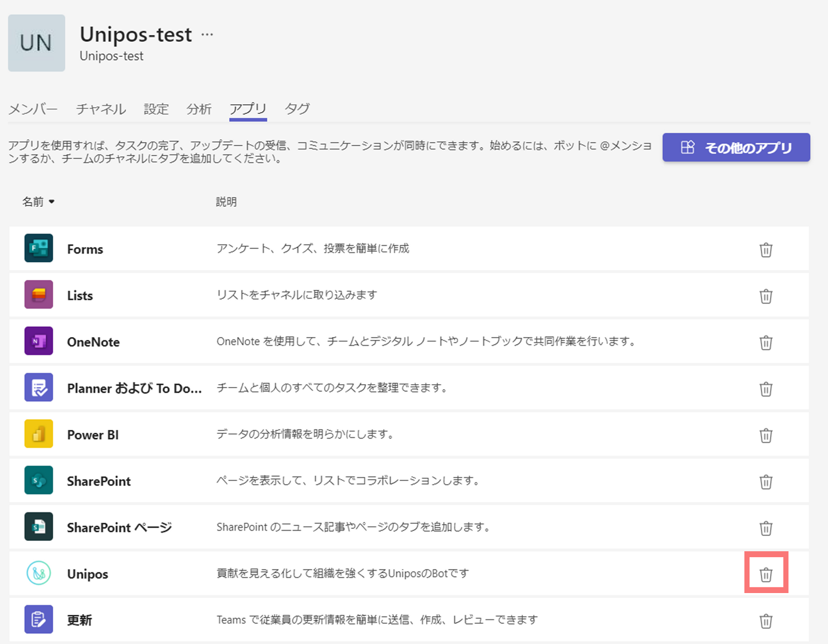Open the team's more options ellipsis
Viewport: 828px width, 644px height.
coord(207,34)
